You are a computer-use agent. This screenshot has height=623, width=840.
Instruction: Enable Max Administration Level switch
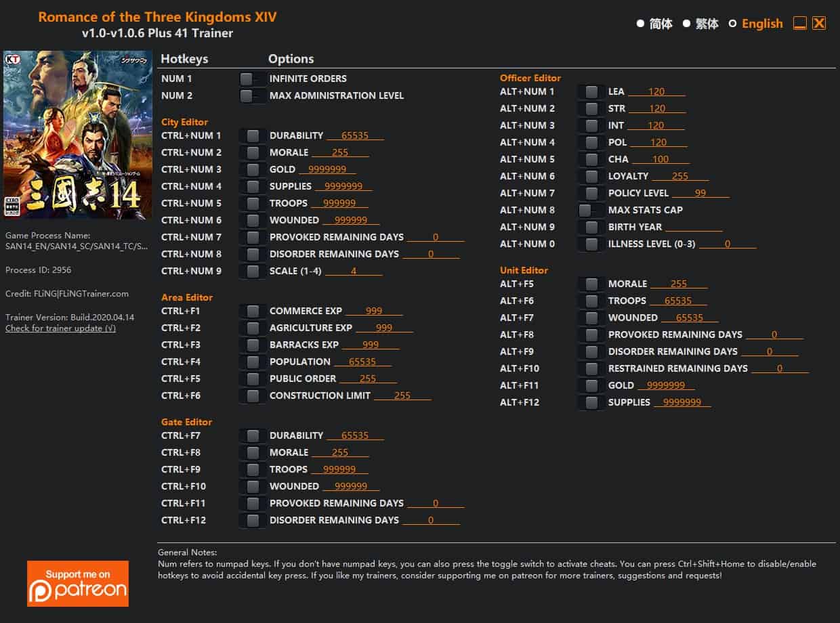click(x=252, y=95)
